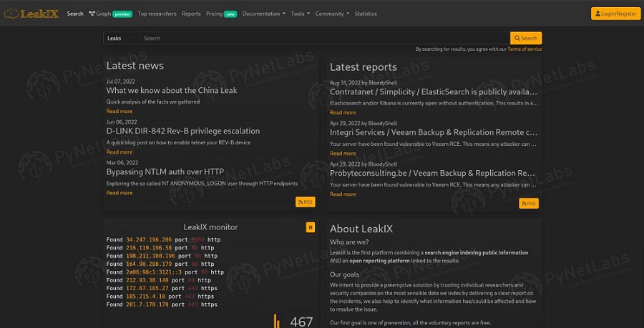Open the Terms of service link
The height and width of the screenshot is (328, 644).
click(525, 49)
